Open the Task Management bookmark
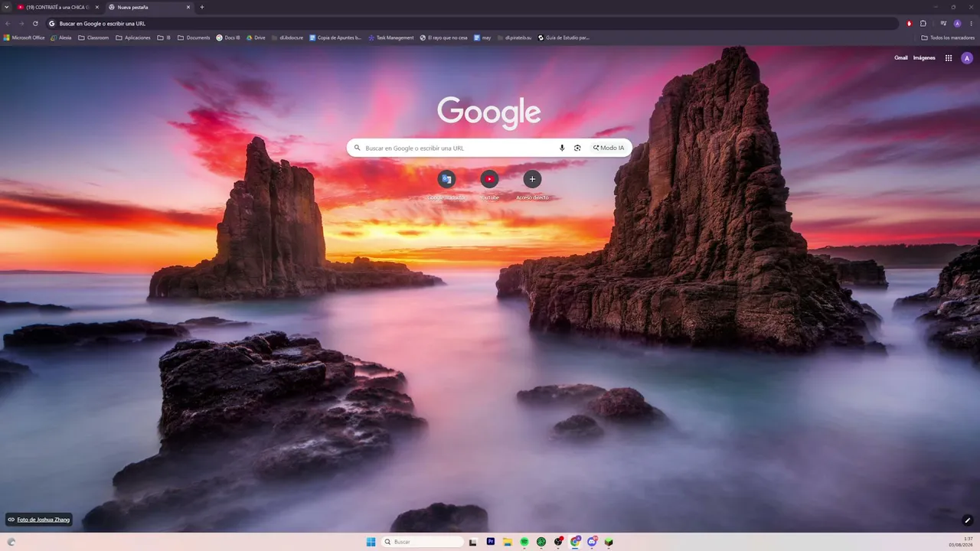The image size is (980, 551). pyautogui.click(x=391, y=37)
